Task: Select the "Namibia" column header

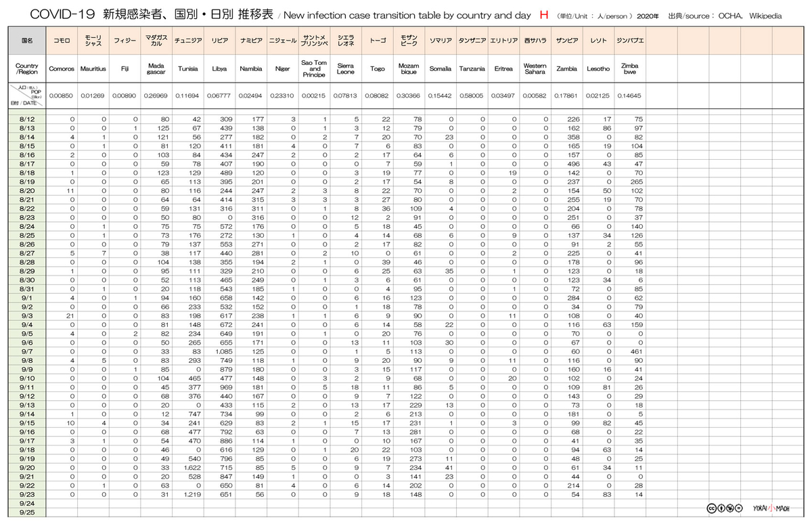Action: click(251, 69)
